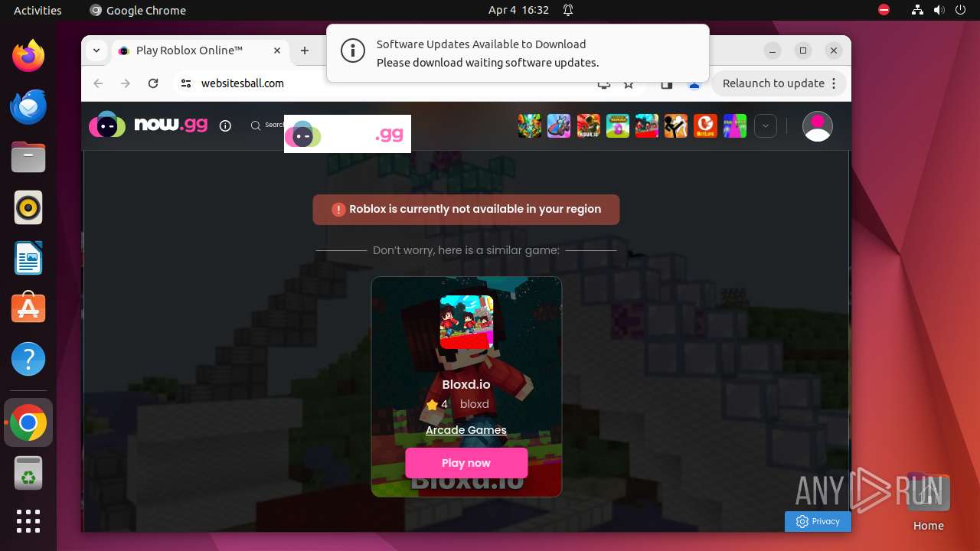Open Ubuntu Software from the dock
This screenshot has width=980, height=551.
(x=28, y=308)
